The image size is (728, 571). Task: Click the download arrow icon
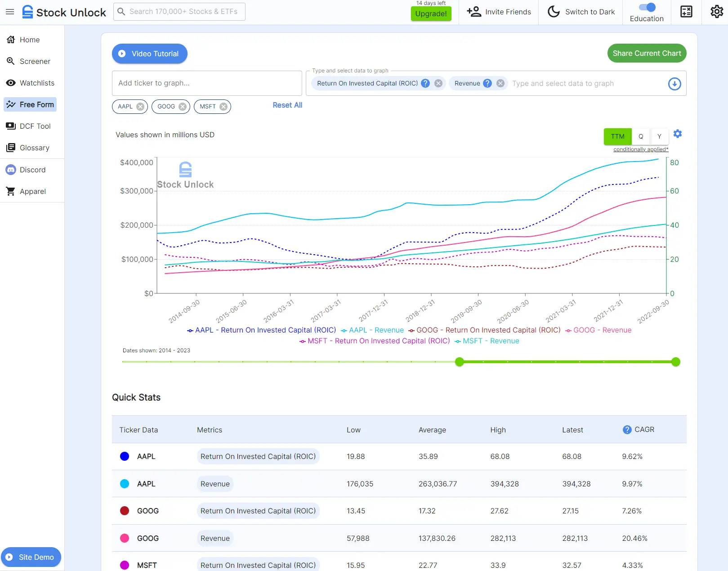click(x=674, y=84)
